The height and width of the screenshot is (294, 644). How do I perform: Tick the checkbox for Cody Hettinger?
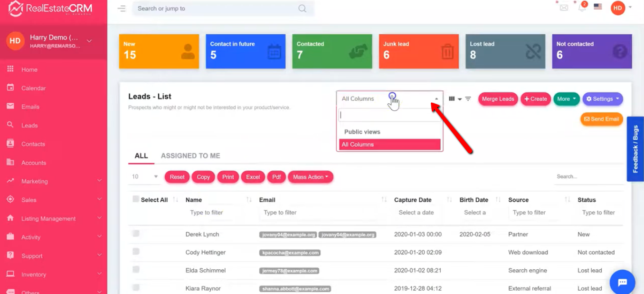(x=136, y=252)
